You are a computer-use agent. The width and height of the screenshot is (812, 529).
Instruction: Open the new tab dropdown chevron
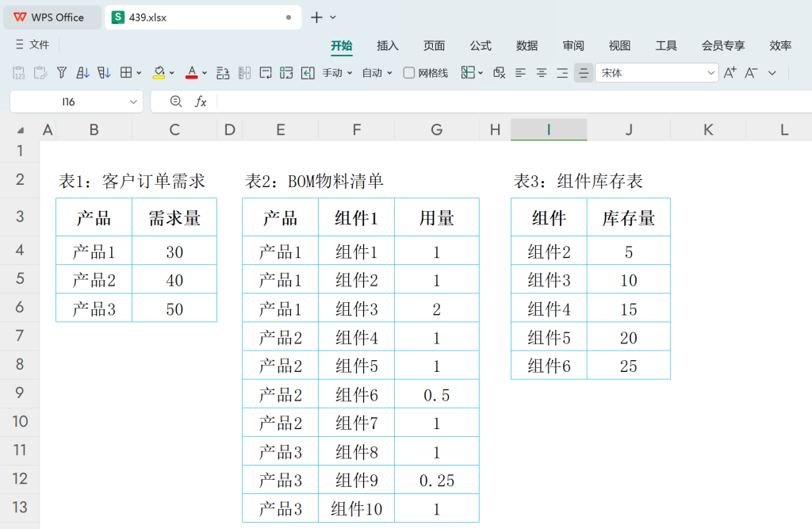click(x=333, y=17)
